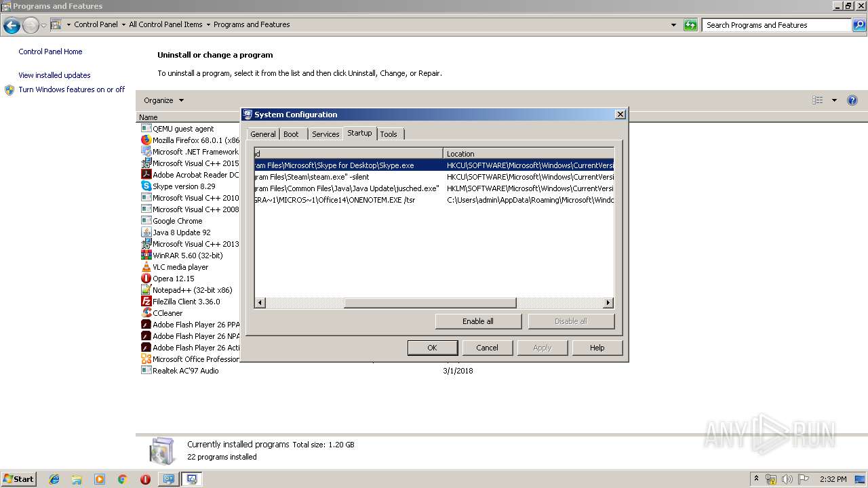Select QEMU guest agent program icon
The height and width of the screenshot is (488, 868).
[x=146, y=128]
